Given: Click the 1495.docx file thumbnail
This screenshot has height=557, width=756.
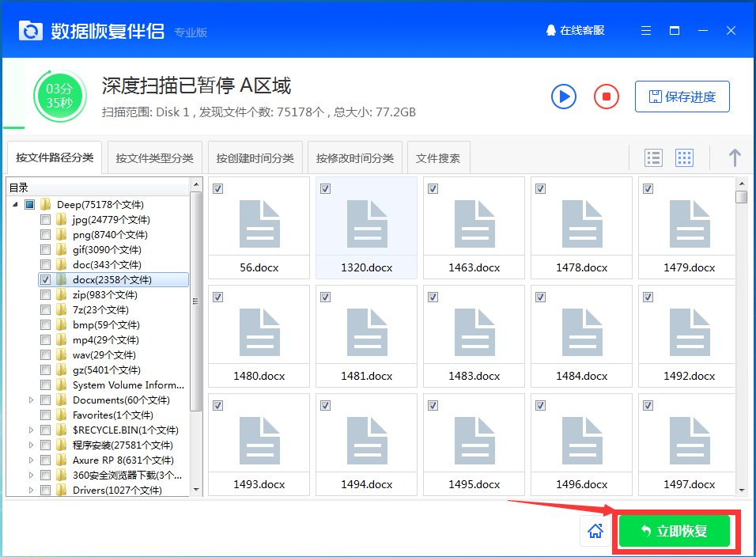Looking at the screenshot, I should (x=474, y=445).
